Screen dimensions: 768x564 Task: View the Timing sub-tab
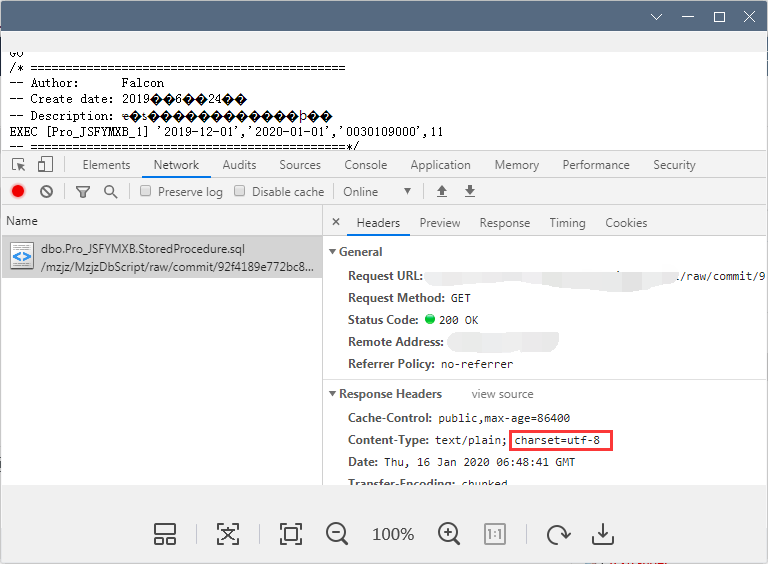[567, 223]
